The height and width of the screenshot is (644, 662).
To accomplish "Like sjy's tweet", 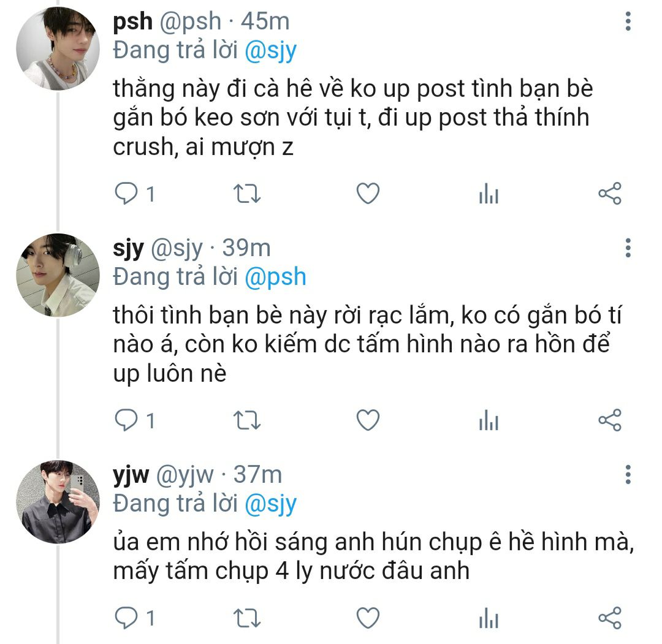I will [368, 420].
